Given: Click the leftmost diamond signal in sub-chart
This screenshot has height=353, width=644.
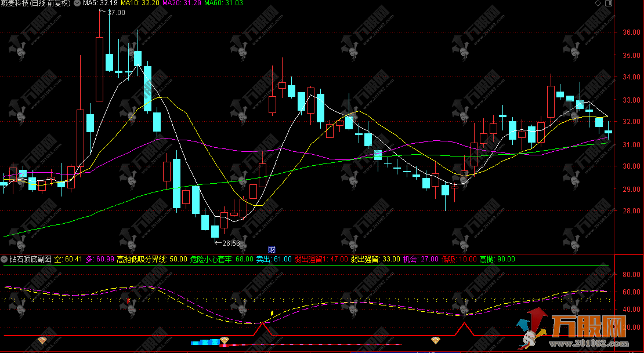Looking at the screenshot, I should point(42,340).
